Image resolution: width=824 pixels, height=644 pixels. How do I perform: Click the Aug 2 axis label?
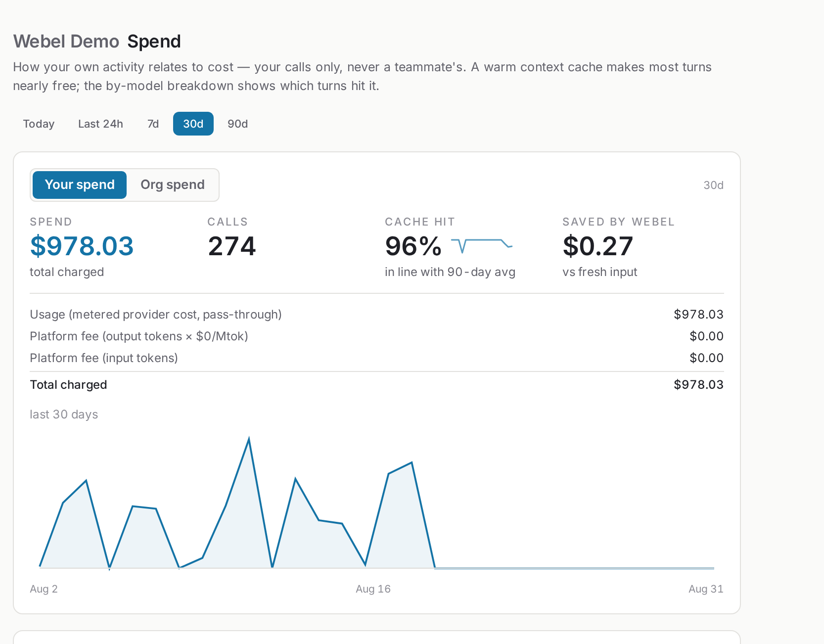coord(44,589)
